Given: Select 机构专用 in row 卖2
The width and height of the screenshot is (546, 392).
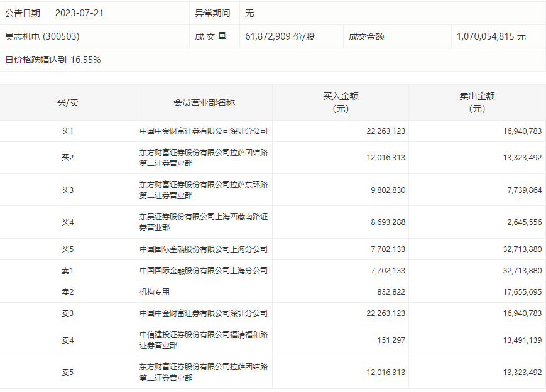Looking at the screenshot, I should [155, 291].
